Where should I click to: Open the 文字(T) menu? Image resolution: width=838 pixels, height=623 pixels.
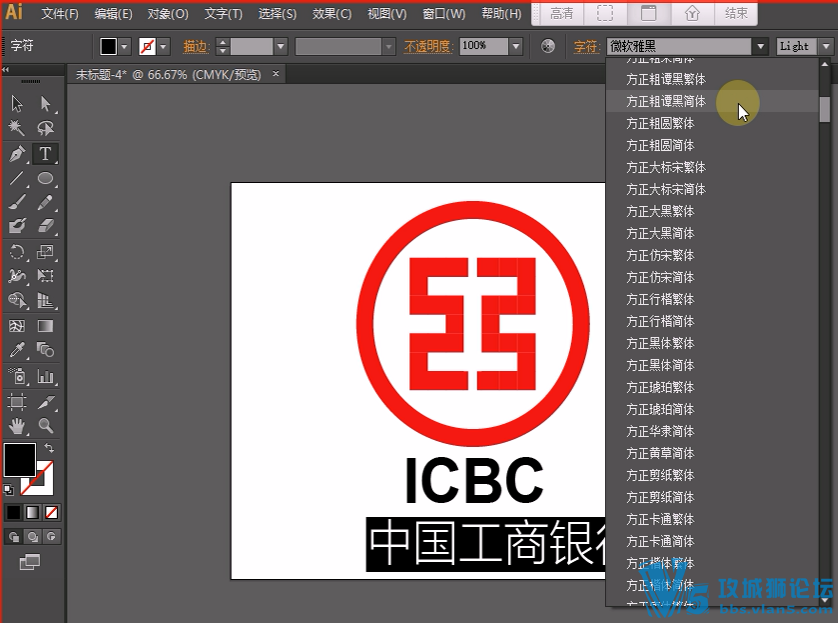223,14
